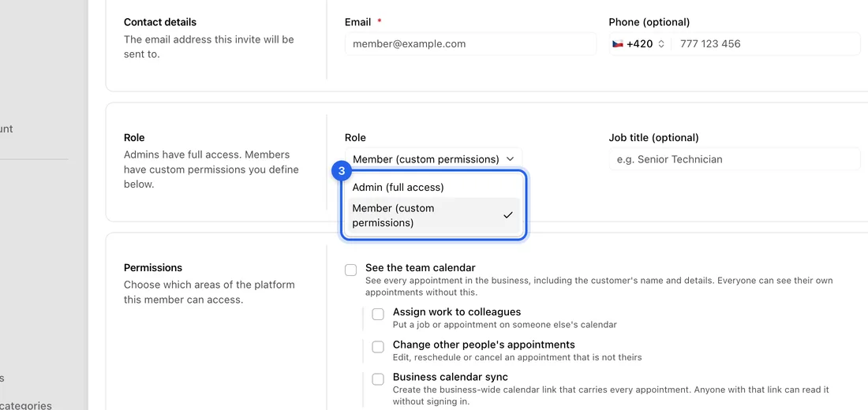Click "Edit, reschedule or cancel an appointment" text
The image size is (868, 410).
(x=518, y=357)
